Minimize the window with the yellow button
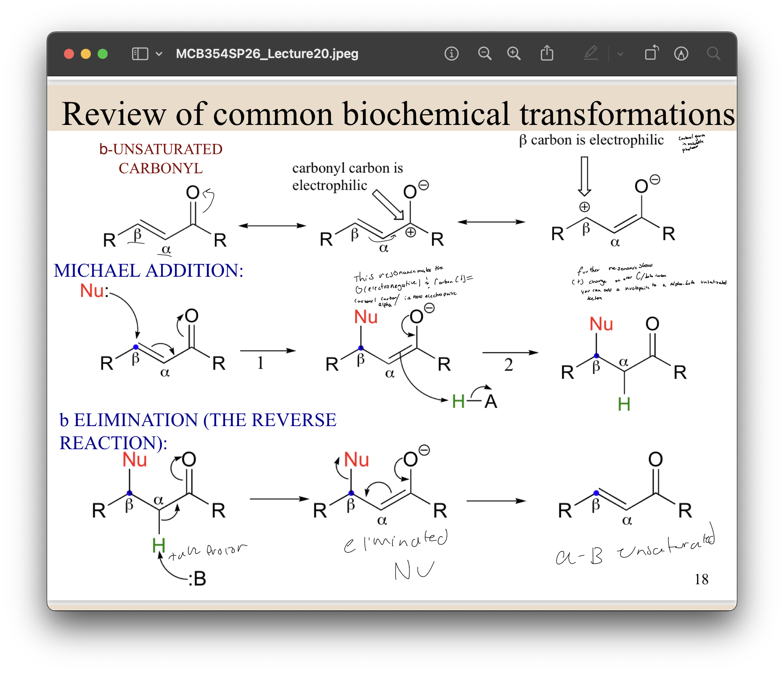The height and width of the screenshot is (673, 784). (x=86, y=54)
